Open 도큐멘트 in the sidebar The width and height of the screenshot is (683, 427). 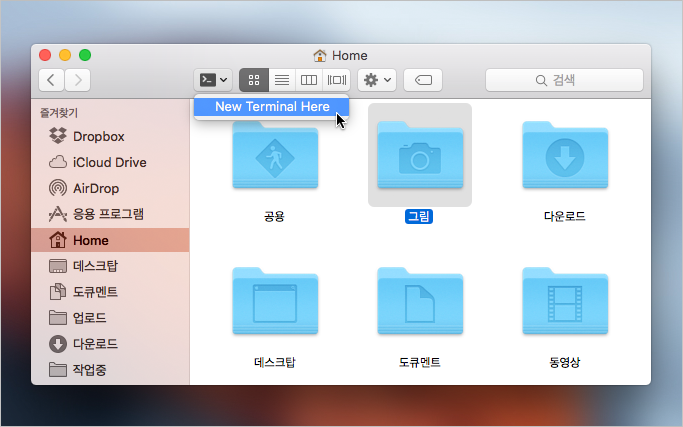coord(110,291)
